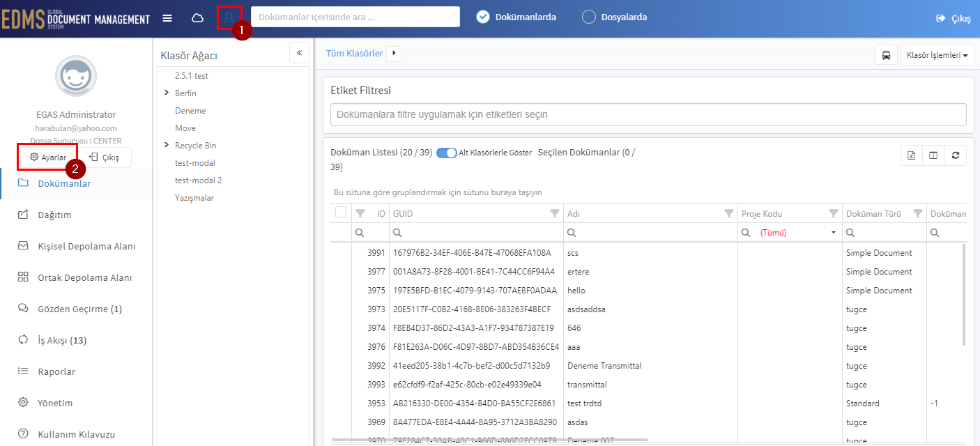Export document list to Excel
The width and height of the screenshot is (980, 446).
(x=910, y=155)
